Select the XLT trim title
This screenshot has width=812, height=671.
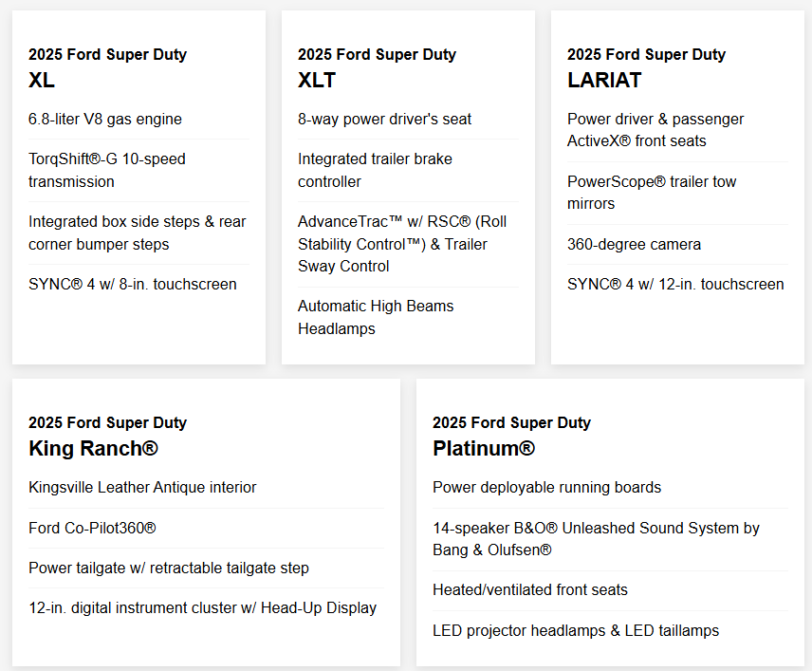[x=317, y=80]
